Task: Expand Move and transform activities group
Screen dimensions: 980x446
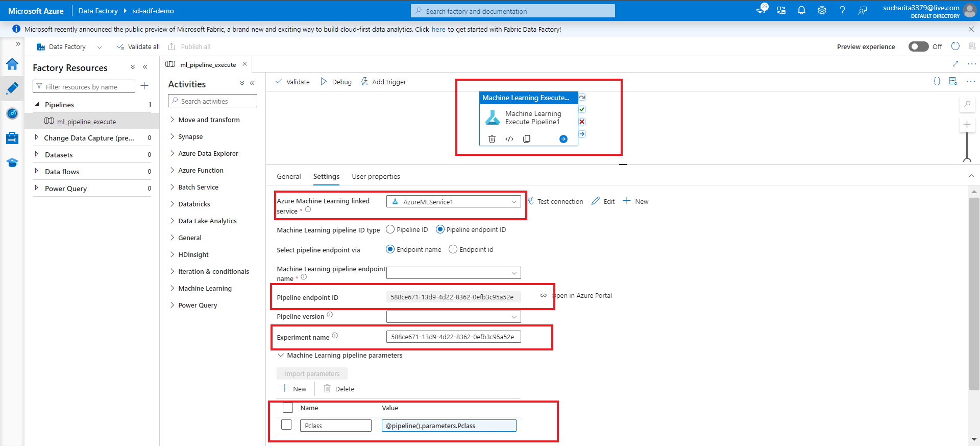Action: 172,120
